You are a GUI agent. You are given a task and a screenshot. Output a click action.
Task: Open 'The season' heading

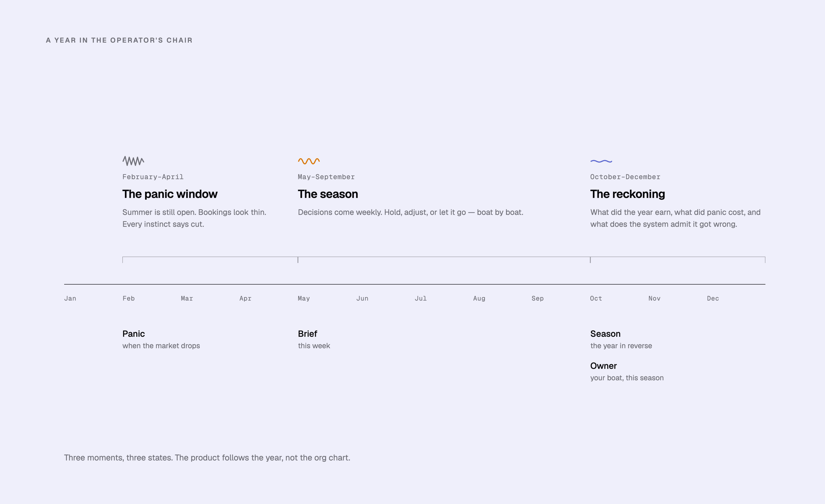click(x=328, y=194)
